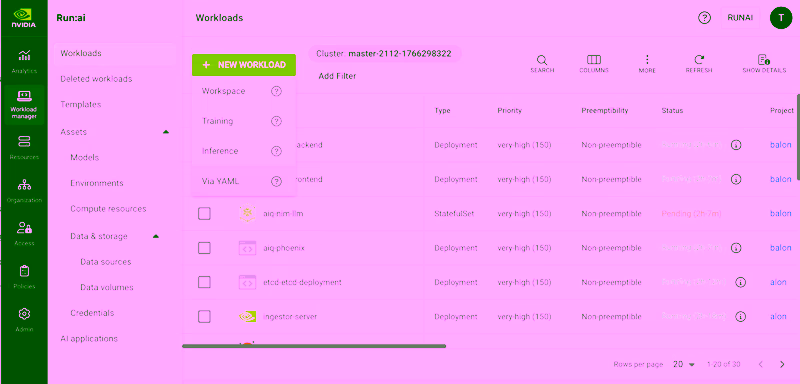Screen dimensions: 800x384
Task: Select the etcd-etcd-deployment row checkbox
Action: (x=204, y=282)
